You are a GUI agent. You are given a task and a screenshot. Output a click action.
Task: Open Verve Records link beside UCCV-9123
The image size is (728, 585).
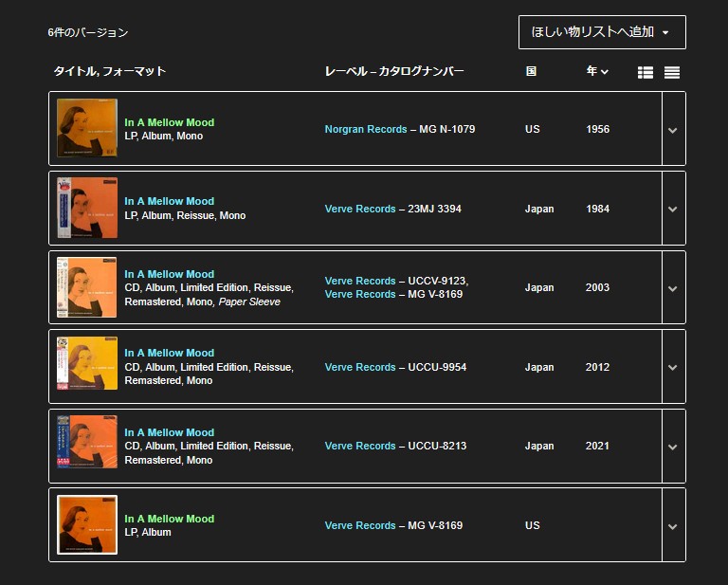pos(360,281)
